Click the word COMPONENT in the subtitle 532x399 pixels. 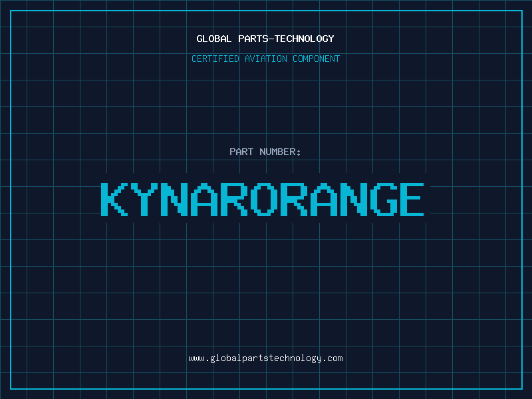point(317,59)
